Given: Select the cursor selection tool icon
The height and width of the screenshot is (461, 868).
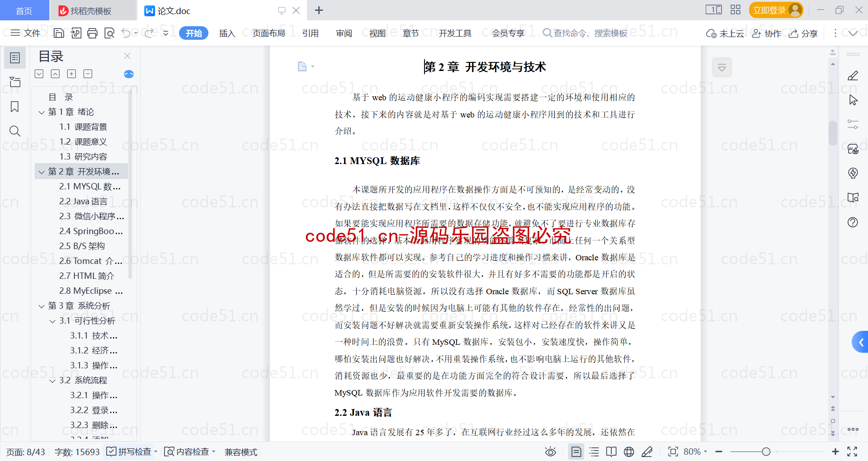Looking at the screenshot, I should click(x=853, y=100).
